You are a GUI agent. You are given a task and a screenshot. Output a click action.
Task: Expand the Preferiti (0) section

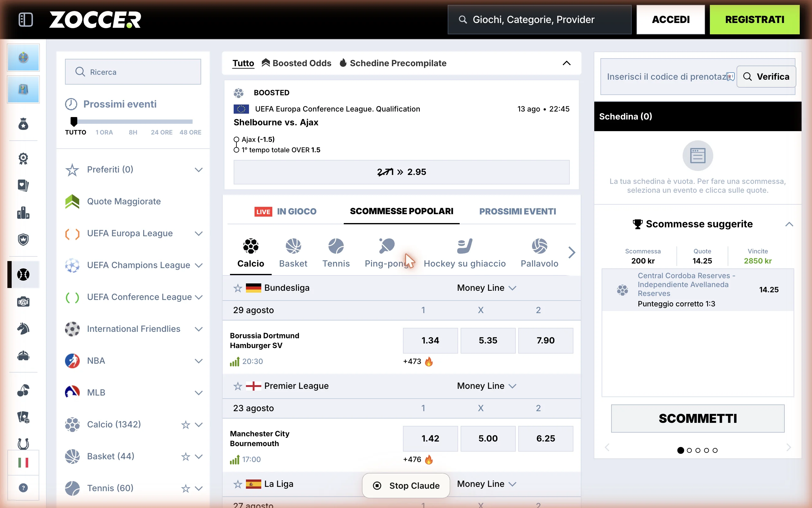[x=199, y=170]
